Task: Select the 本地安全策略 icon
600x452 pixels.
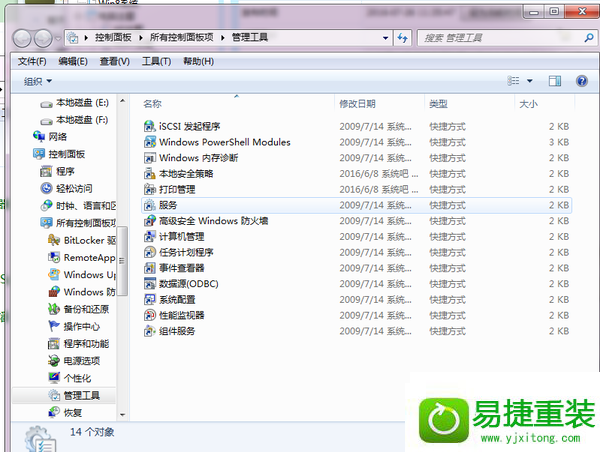Action: tap(149, 173)
